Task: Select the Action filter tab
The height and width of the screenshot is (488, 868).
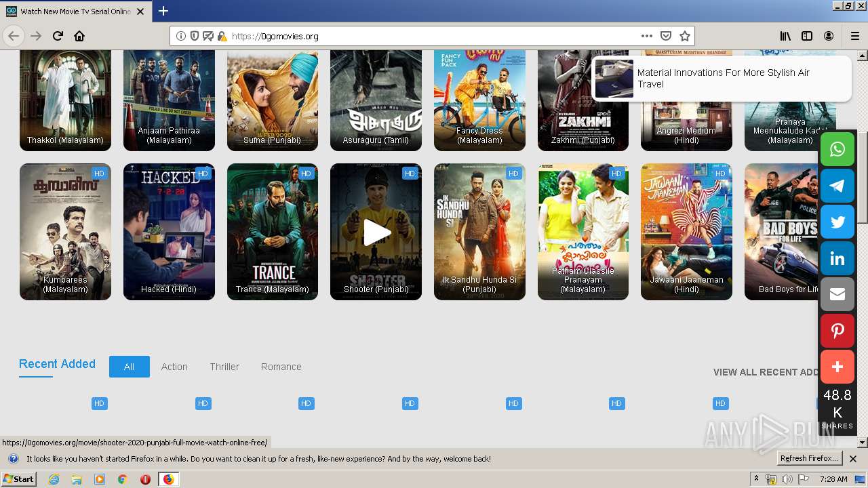Action: [x=174, y=367]
